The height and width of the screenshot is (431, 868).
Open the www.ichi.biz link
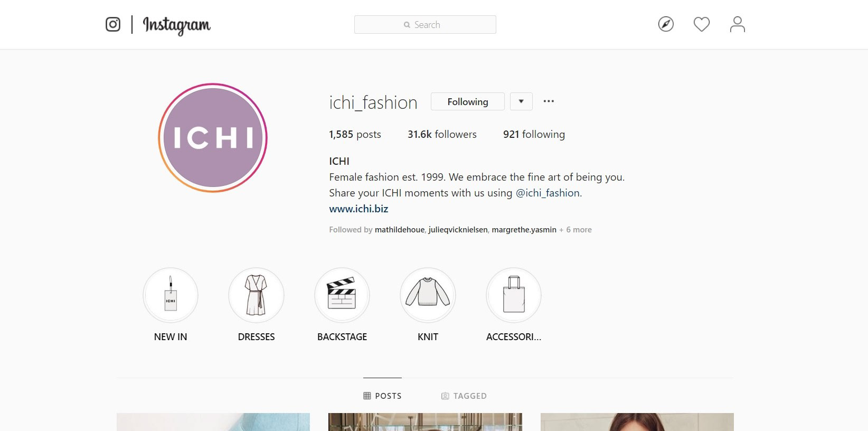coord(358,209)
